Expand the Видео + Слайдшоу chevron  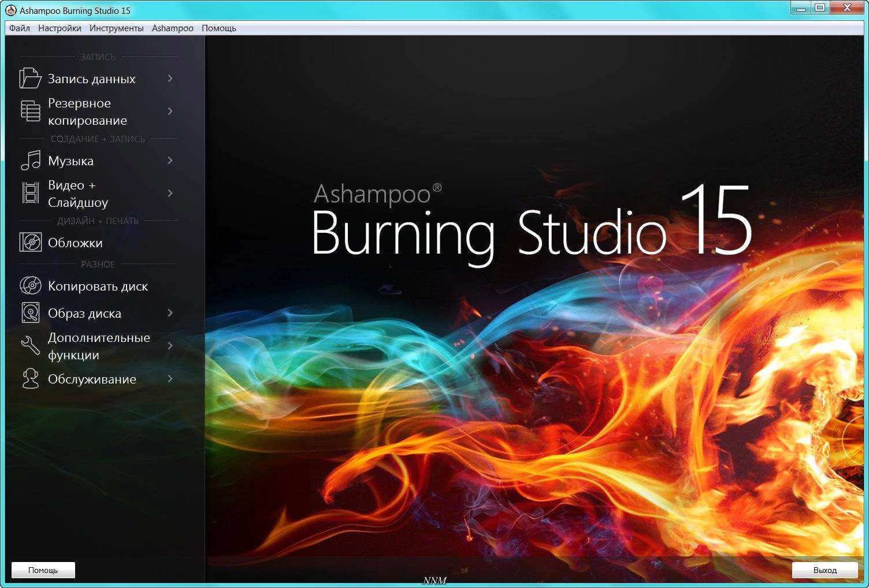point(170,193)
